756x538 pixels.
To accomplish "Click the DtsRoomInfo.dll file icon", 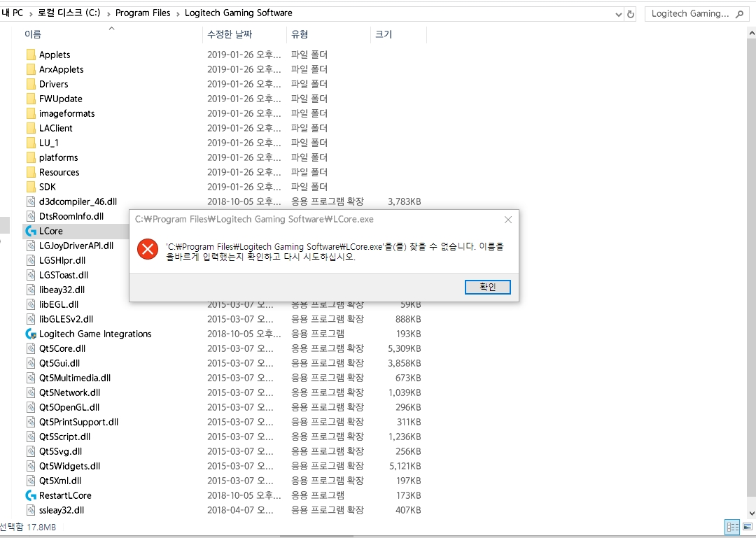I will (x=30, y=216).
